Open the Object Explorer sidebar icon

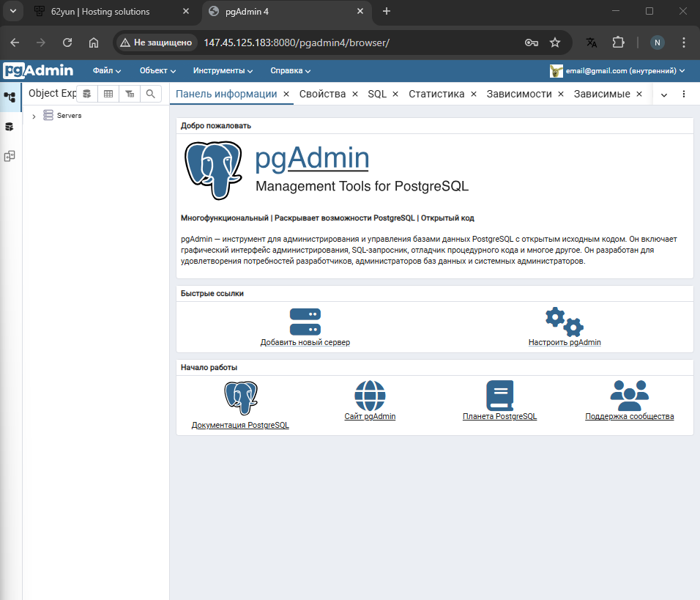[x=10, y=96]
